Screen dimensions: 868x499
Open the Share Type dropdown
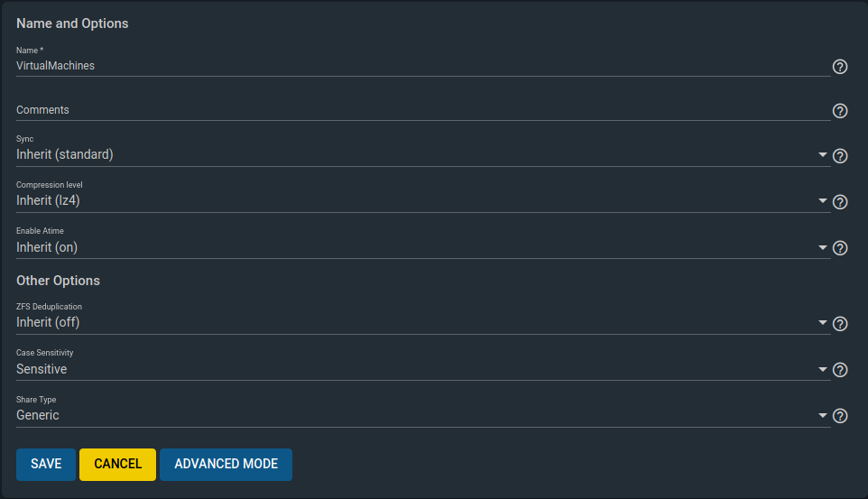pyautogui.click(x=421, y=415)
